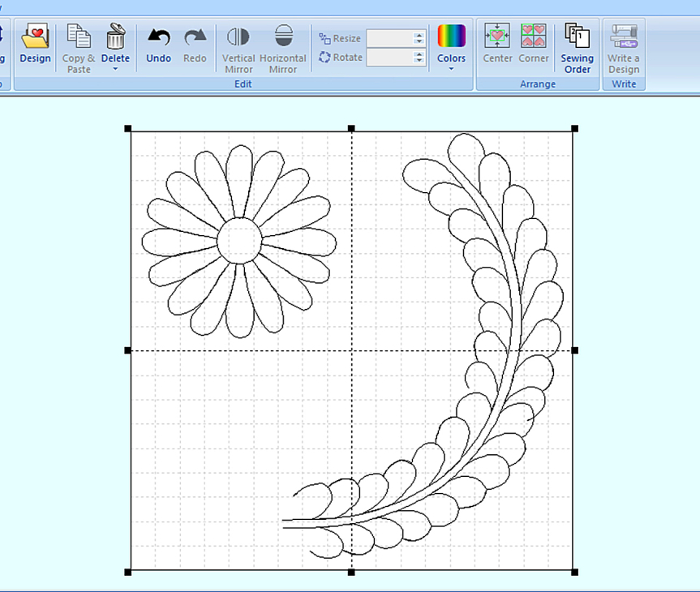Apply Vertical Mirror to the design
This screenshot has height=592, width=700.
pyautogui.click(x=238, y=37)
